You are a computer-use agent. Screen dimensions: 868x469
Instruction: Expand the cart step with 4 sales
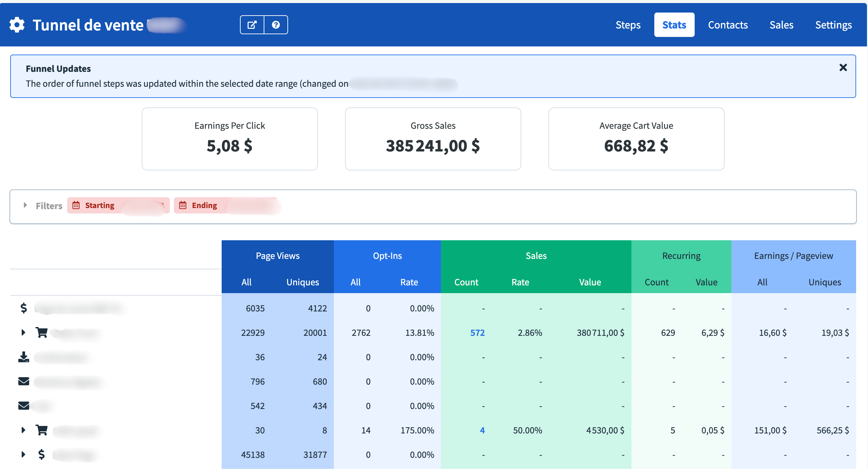(x=23, y=430)
